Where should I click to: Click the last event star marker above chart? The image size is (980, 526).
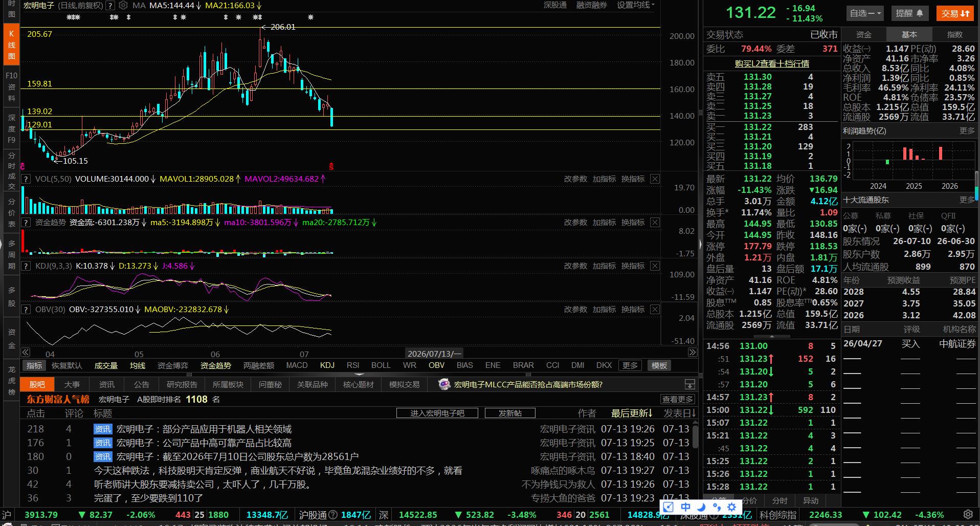click(x=310, y=17)
